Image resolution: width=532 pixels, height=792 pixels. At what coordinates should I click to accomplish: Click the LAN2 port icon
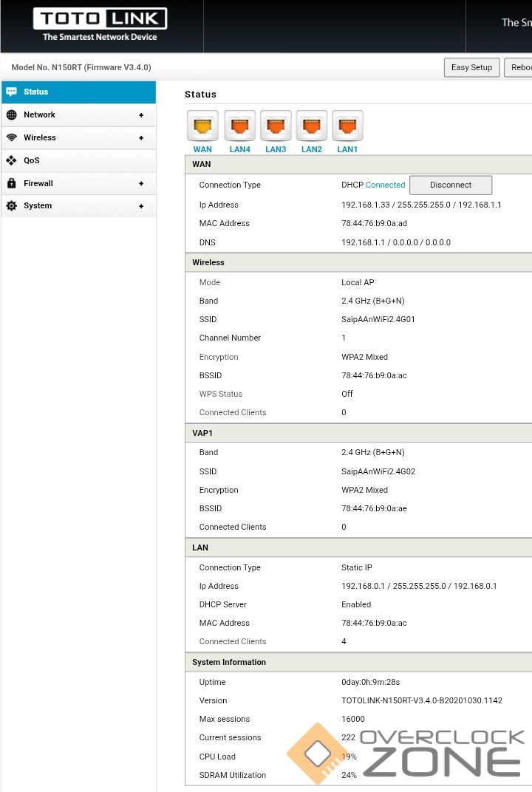pyautogui.click(x=312, y=126)
